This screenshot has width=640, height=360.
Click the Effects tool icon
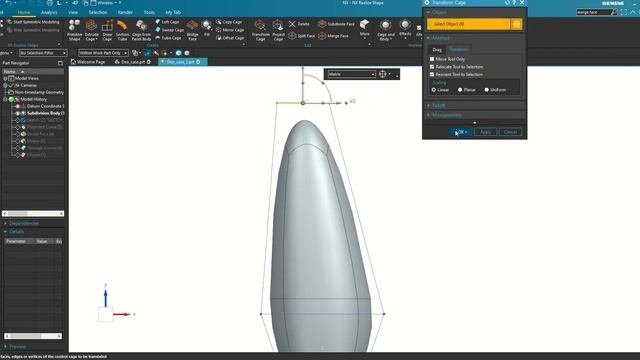point(405,28)
